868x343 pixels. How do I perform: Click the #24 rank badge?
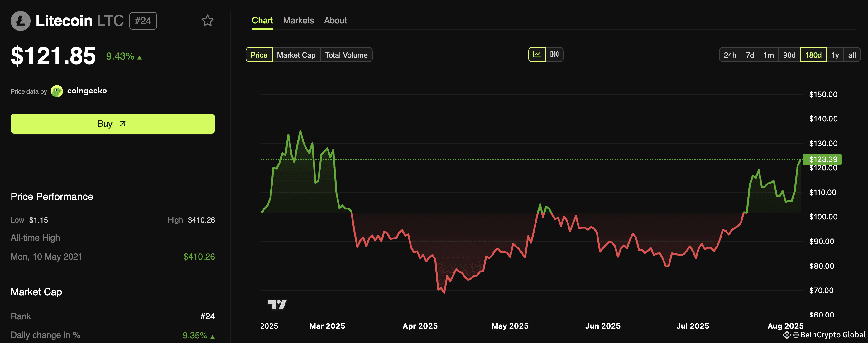point(143,21)
